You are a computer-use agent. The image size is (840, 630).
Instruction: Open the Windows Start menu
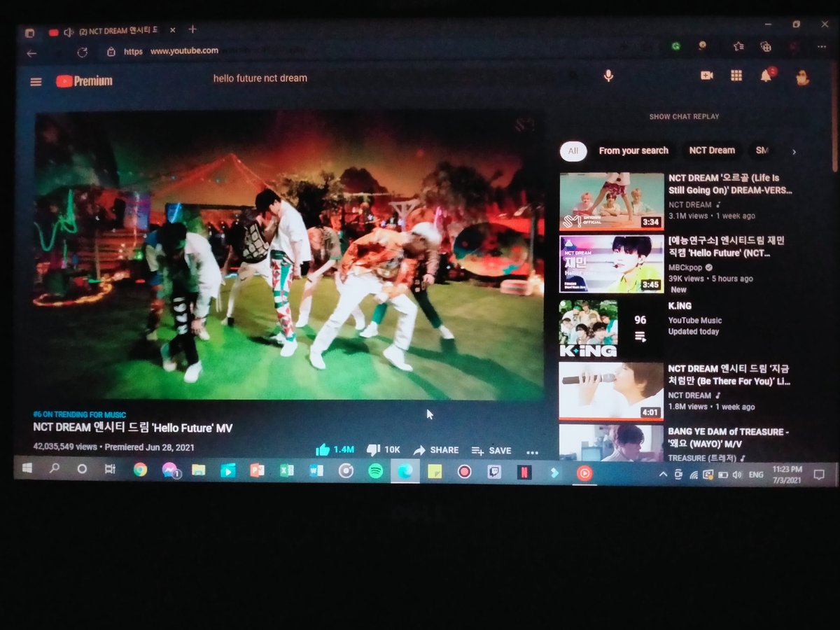click(27, 469)
